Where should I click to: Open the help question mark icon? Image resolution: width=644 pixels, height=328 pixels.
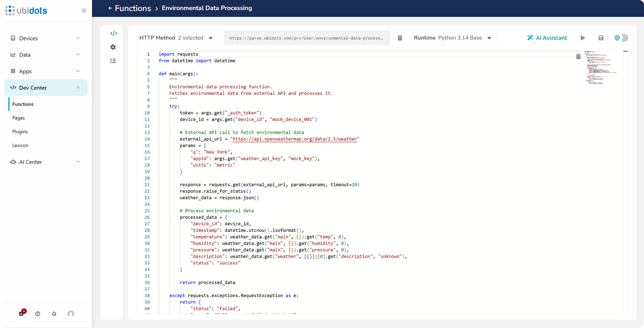(x=38, y=314)
